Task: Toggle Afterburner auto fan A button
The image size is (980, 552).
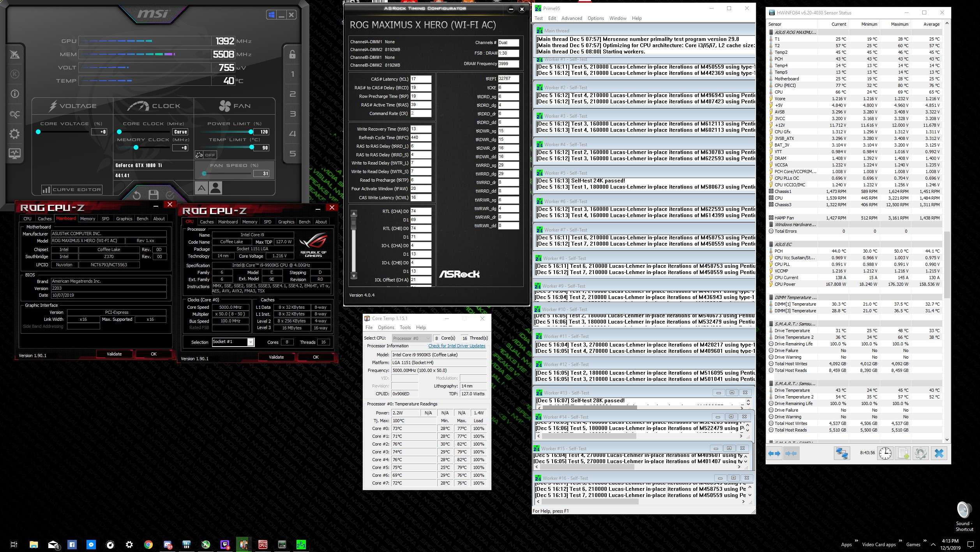Action: tap(201, 188)
